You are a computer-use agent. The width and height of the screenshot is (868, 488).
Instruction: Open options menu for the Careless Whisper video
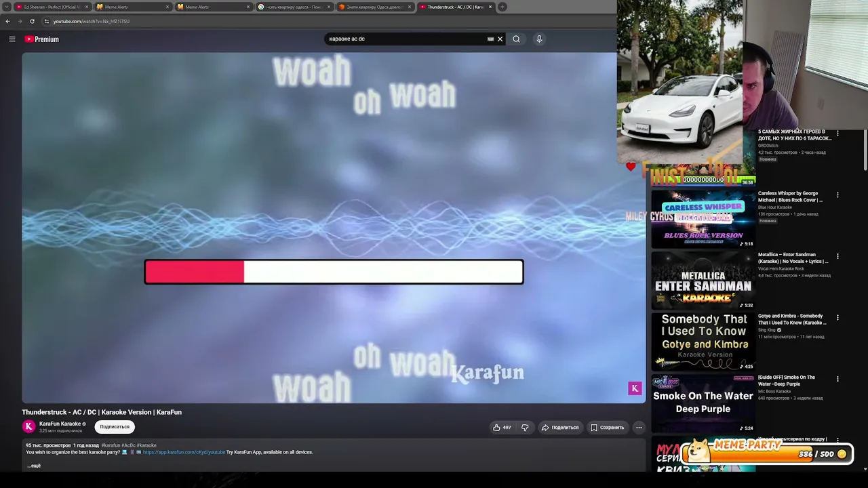coord(837,195)
